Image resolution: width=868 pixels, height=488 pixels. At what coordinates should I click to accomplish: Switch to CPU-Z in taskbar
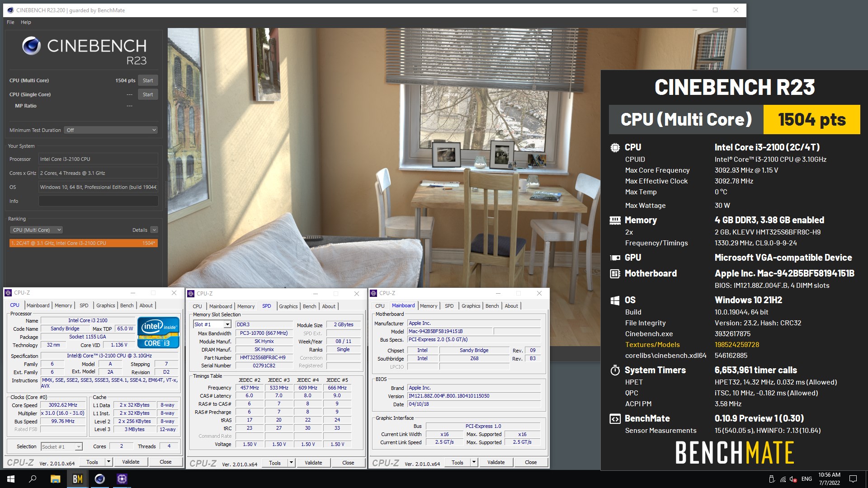tap(122, 479)
